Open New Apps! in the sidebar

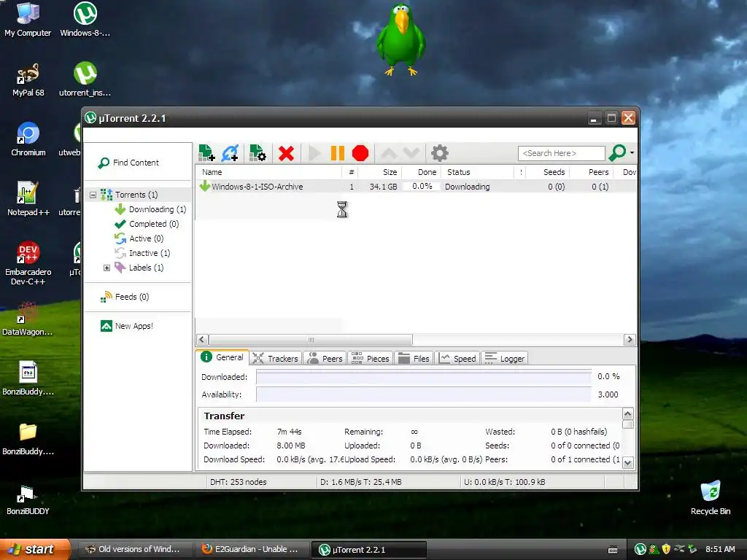[x=127, y=326]
